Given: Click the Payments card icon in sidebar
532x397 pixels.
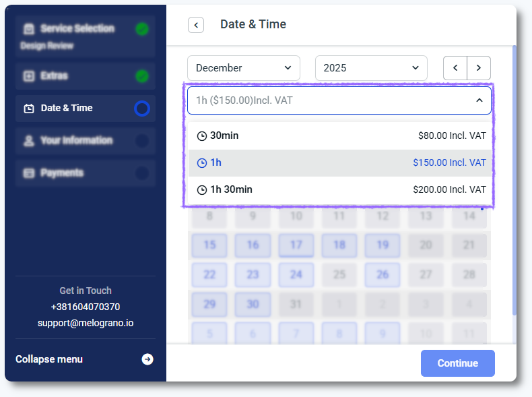Looking at the screenshot, I should point(28,173).
